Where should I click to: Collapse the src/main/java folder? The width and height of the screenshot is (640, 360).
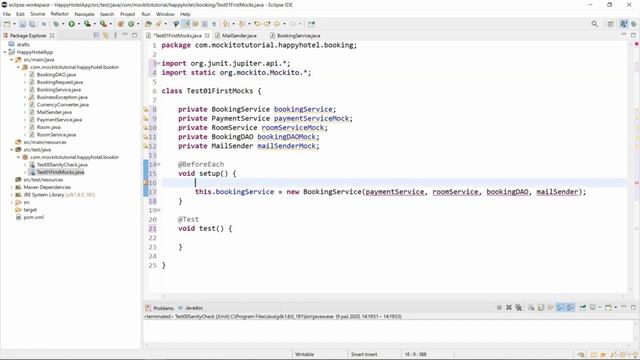pos(12,60)
